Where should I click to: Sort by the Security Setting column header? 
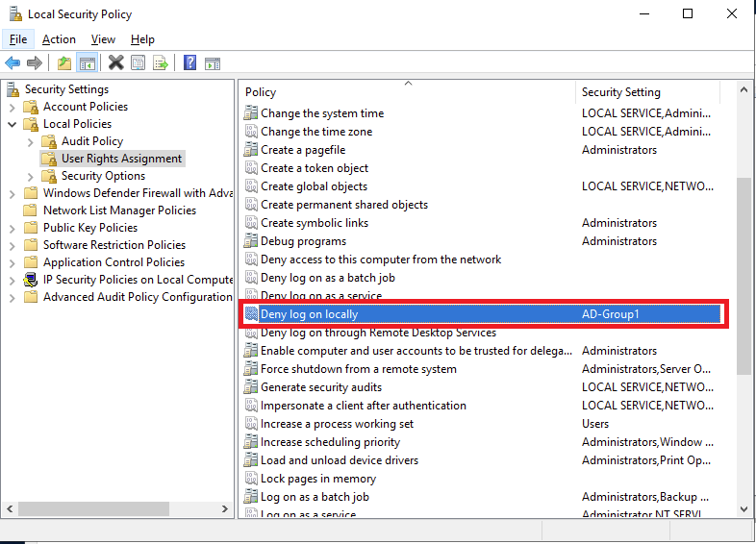pos(648,92)
